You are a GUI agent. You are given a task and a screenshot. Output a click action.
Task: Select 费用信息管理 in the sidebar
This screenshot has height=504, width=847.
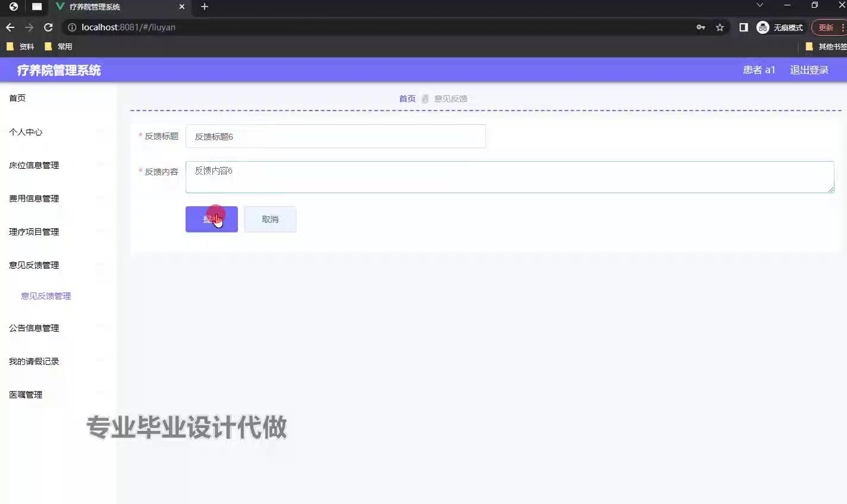coord(33,199)
